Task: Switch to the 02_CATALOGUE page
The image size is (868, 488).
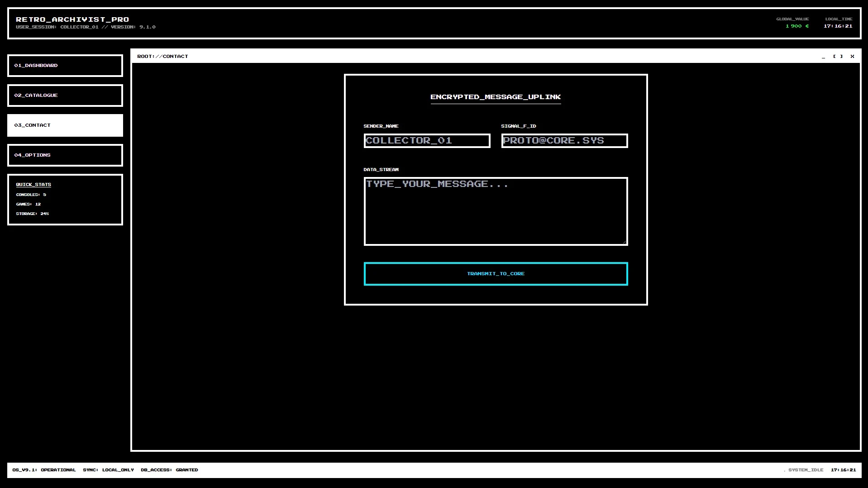Action: click(65, 96)
